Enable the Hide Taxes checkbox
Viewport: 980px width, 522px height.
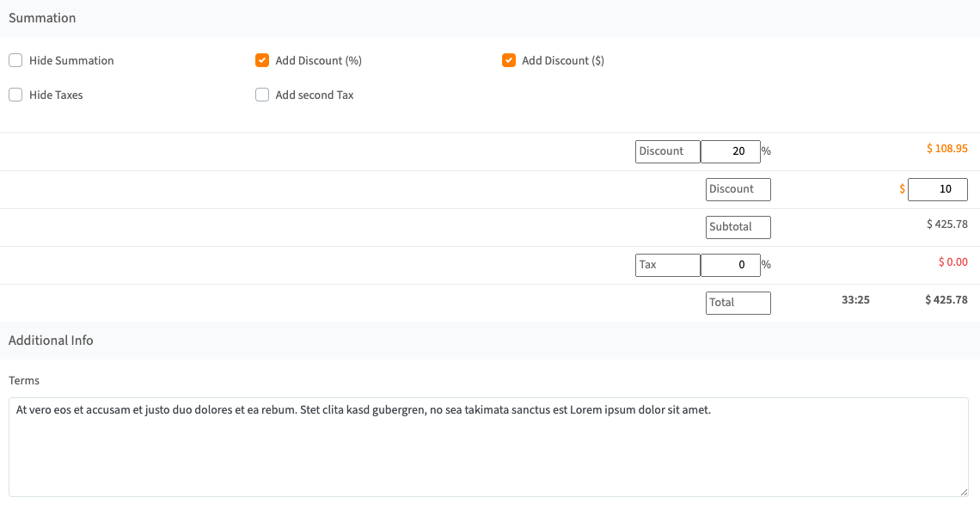click(x=15, y=95)
